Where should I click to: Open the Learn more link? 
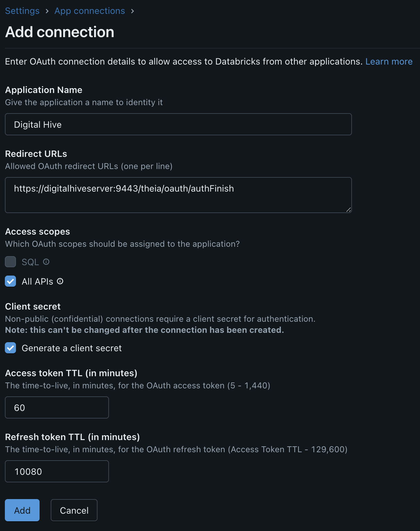(x=389, y=62)
